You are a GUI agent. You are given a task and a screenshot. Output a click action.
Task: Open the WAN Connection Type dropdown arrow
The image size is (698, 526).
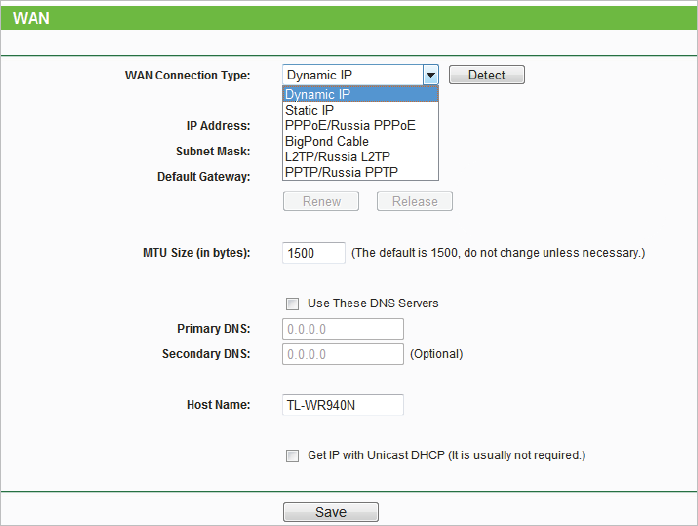point(430,75)
